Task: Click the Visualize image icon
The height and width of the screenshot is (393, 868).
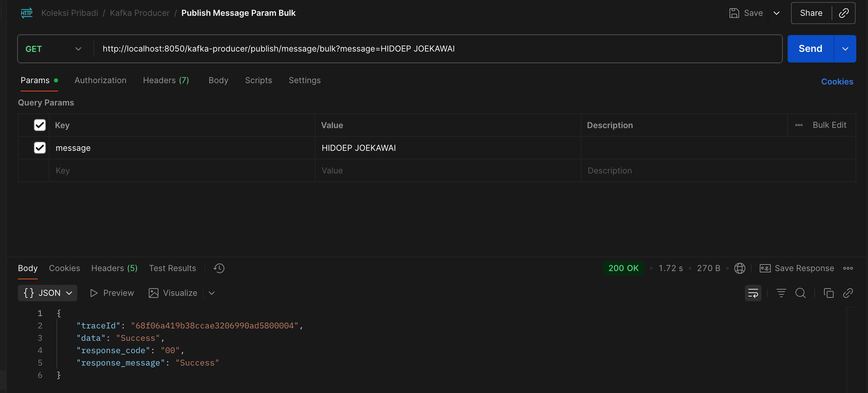Action: click(153, 293)
